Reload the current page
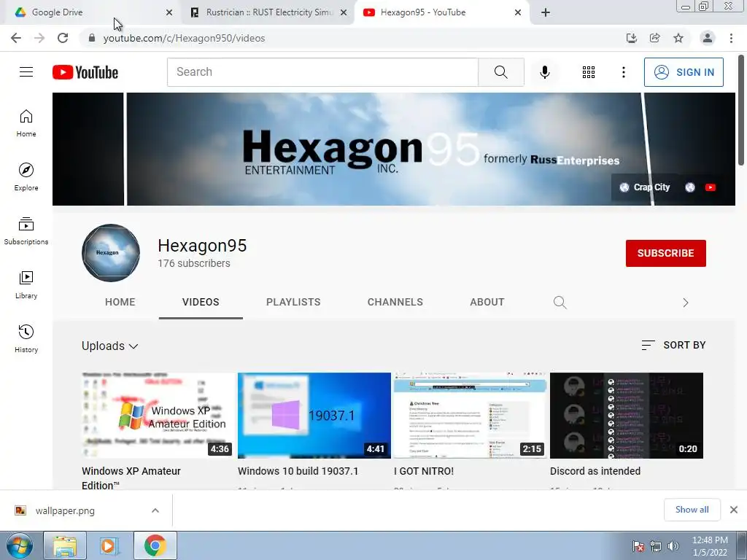The image size is (747, 560). click(x=63, y=38)
